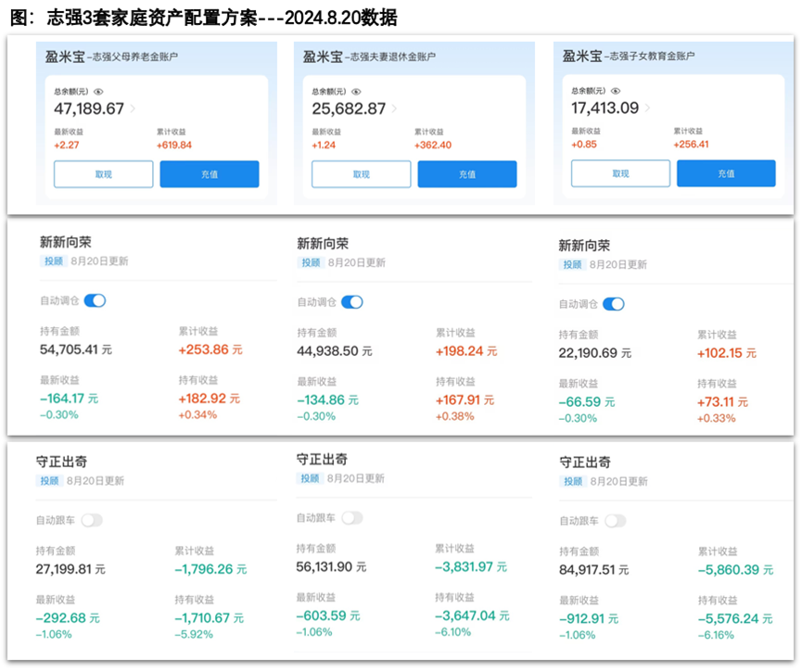Click latest return −164.17 元

click(x=69, y=399)
